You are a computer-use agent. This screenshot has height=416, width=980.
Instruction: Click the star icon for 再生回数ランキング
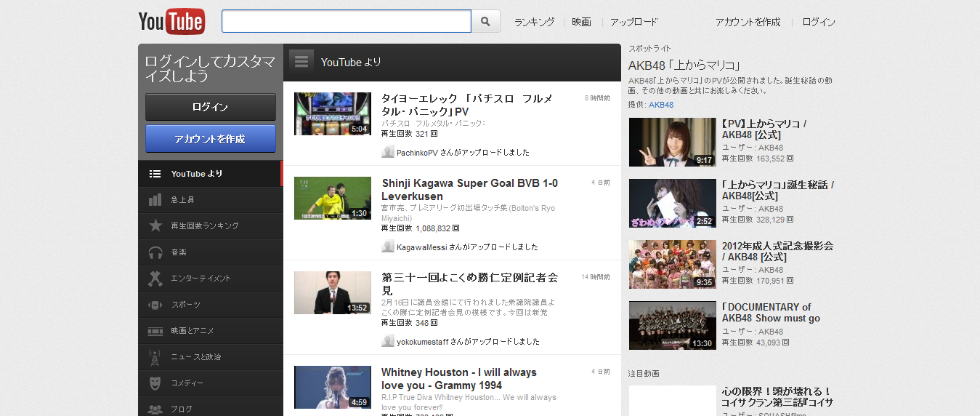tap(155, 225)
